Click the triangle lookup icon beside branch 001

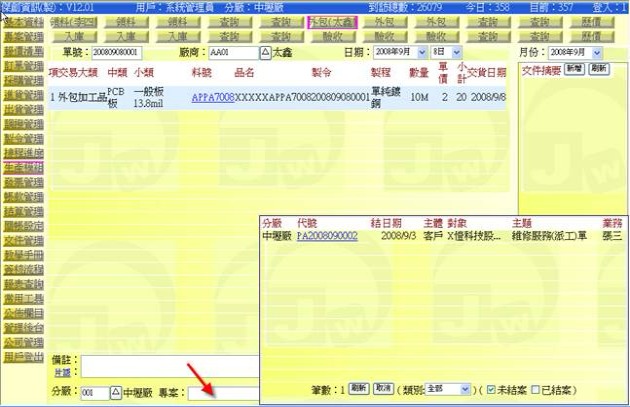115,392
